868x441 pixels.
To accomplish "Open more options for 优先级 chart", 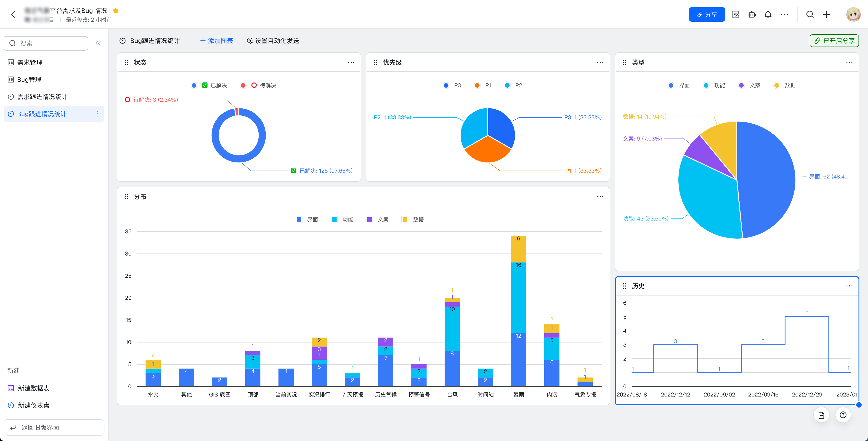I will click(x=600, y=62).
